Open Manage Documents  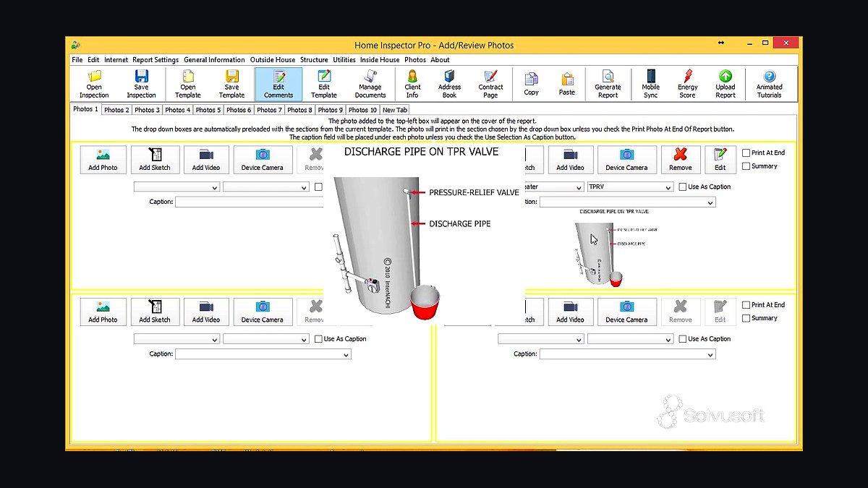click(370, 84)
